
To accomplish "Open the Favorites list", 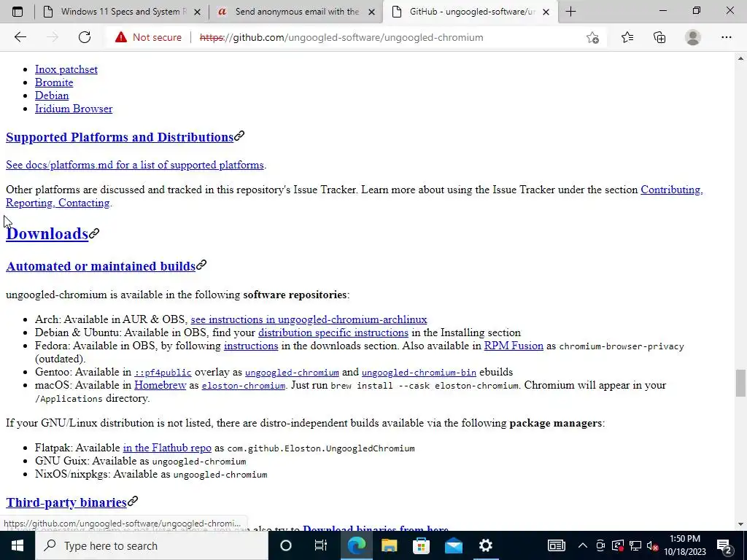I will tap(627, 37).
